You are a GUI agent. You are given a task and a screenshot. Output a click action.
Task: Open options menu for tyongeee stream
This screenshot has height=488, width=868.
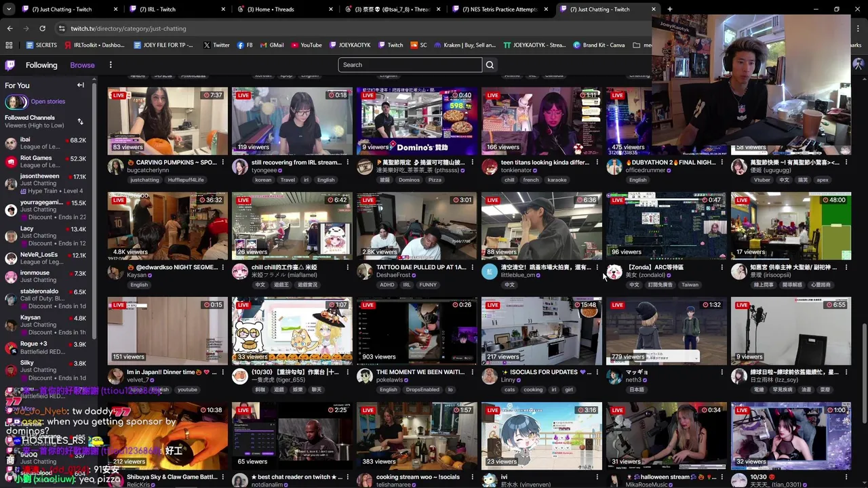[348, 163]
